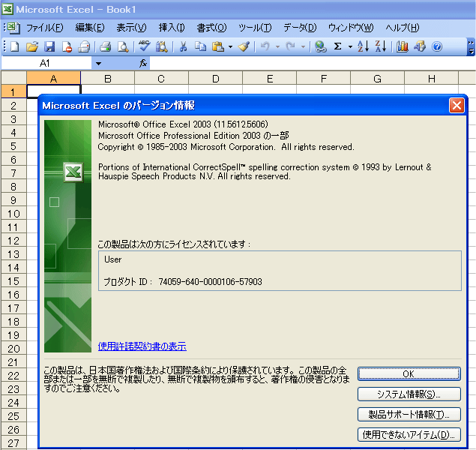This screenshot has width=476, height=450.
Task: Click the 使用できないアイテム(D)... button
Action: [409, 435]
